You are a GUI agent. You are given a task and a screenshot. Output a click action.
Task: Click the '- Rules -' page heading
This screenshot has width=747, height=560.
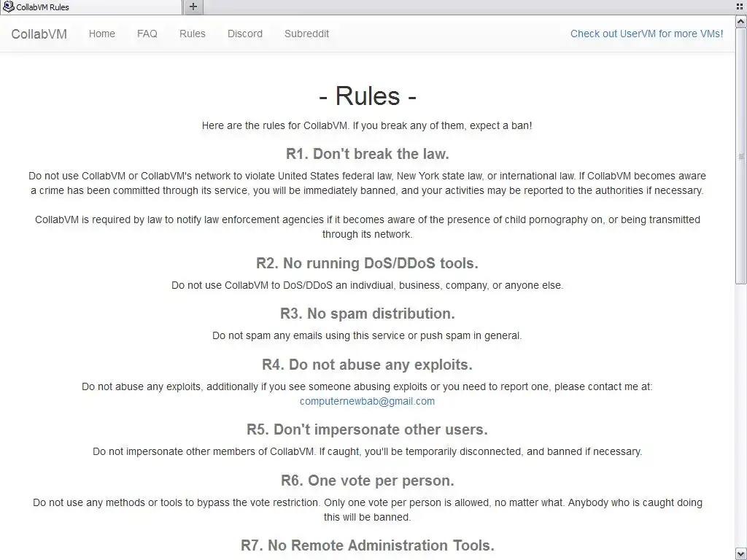click(368, 96)
